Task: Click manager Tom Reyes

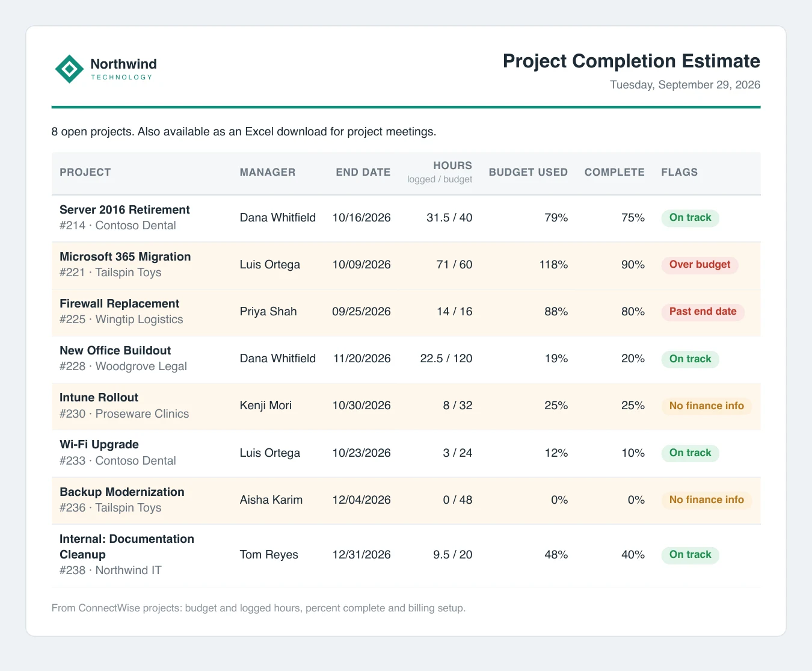Action: pyautogui.click(x=269, y=555)
